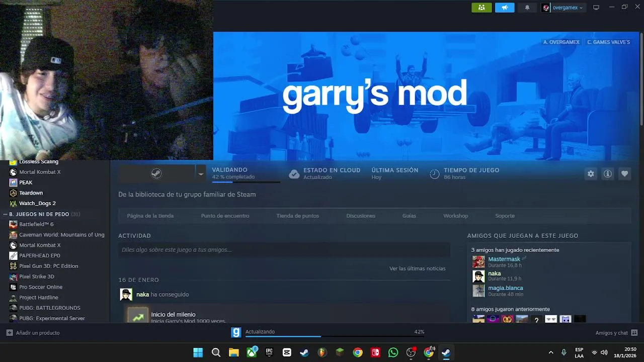
Task: Click C. GAMES VALVE'S collection tag
Action: tap(608, 42)
